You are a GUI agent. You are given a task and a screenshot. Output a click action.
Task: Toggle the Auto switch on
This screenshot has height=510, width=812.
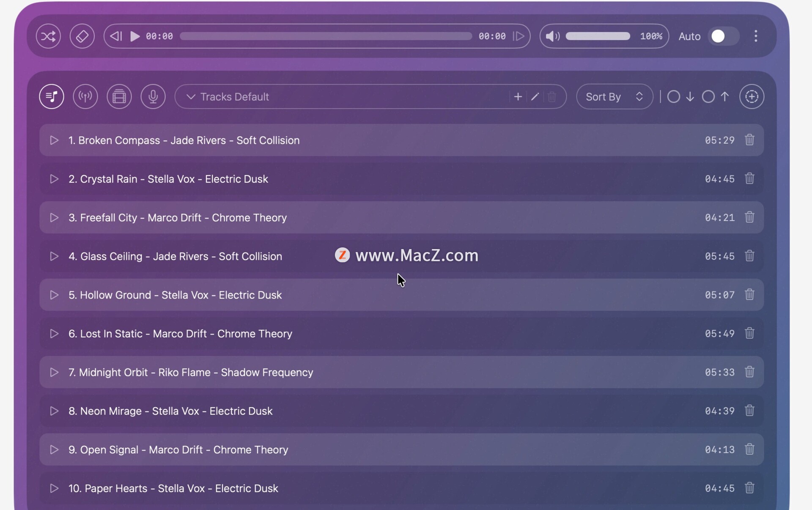tap(723, 36)
